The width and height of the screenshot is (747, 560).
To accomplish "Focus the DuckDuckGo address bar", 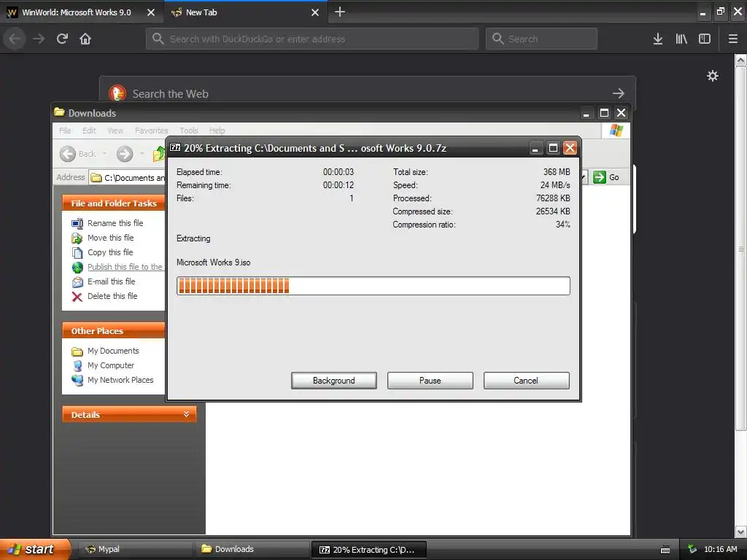I will click(x=312, y=39).
